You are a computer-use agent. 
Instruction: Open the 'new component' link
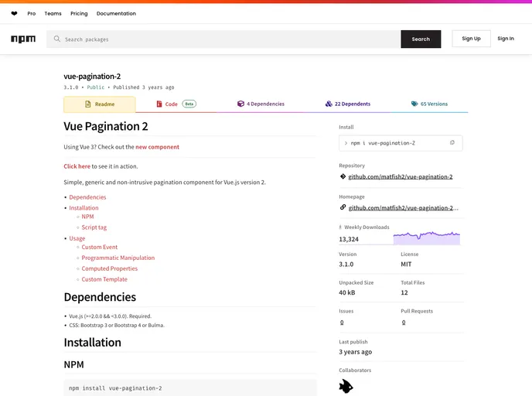tap(158, 147)
